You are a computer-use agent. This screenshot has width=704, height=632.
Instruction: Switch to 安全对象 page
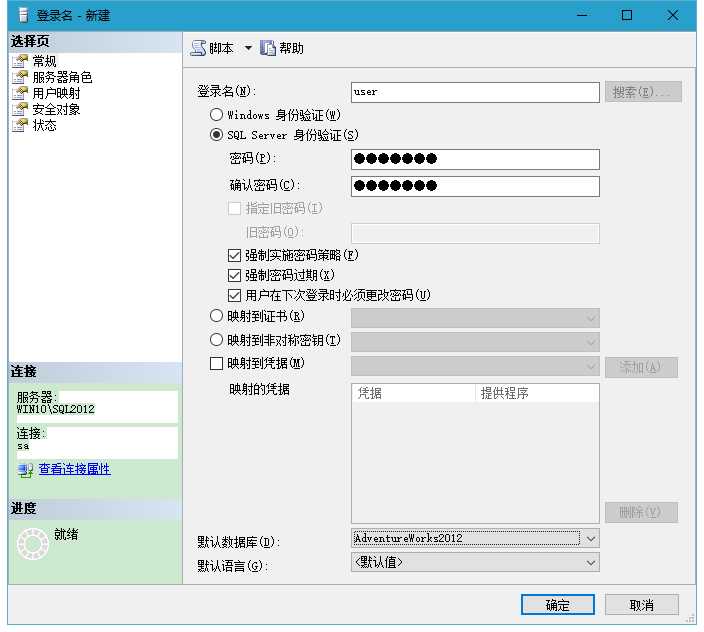pyautogui.click(x=57, y=110)
